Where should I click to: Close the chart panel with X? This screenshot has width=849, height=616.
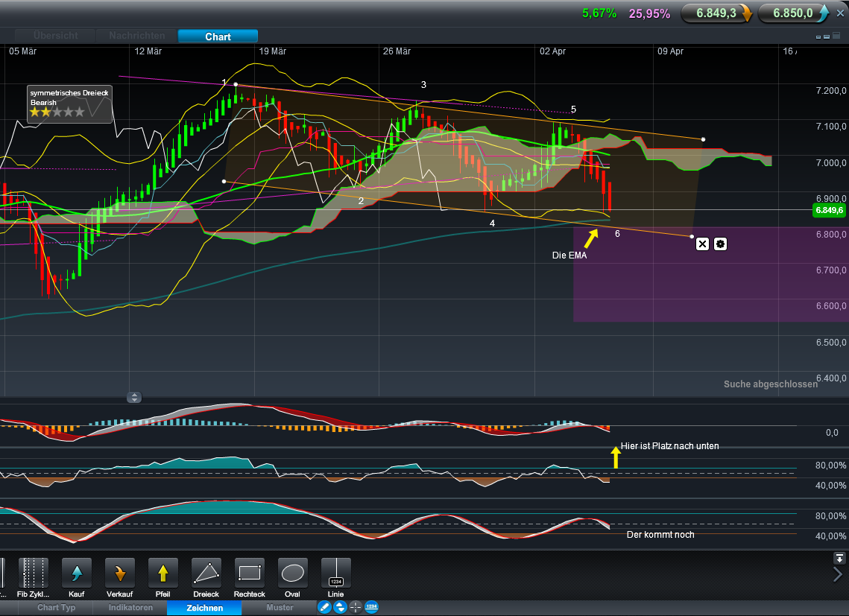coord(840,13)
